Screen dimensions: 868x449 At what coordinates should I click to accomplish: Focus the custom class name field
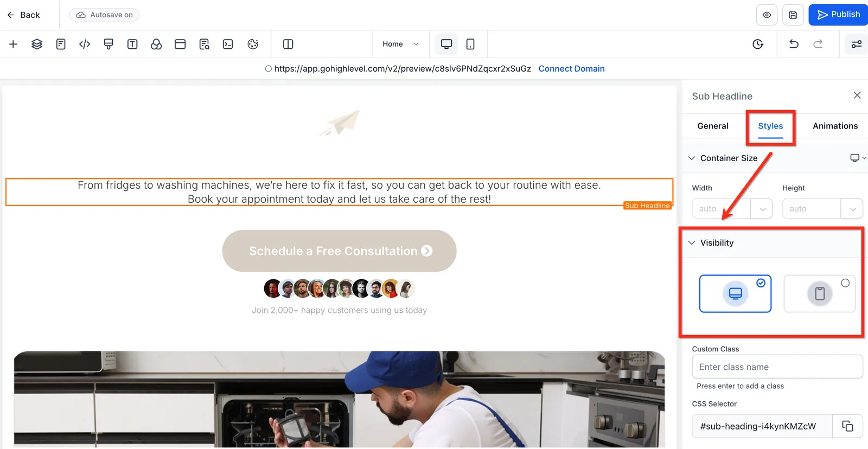click(x=777, y=367)
